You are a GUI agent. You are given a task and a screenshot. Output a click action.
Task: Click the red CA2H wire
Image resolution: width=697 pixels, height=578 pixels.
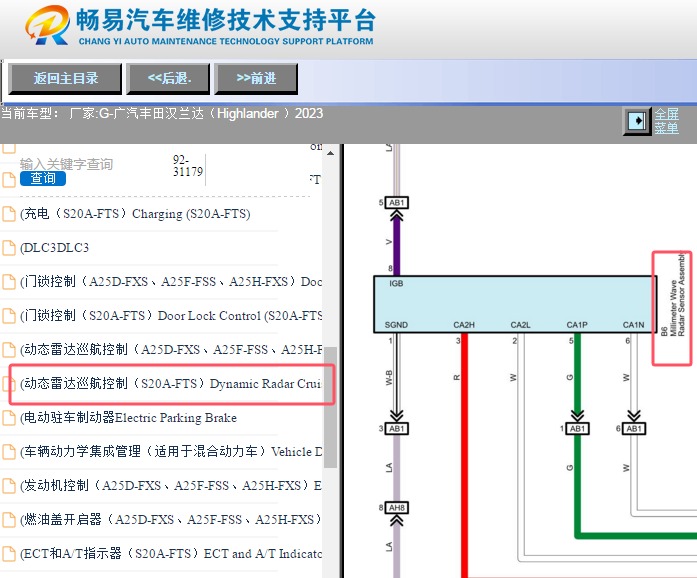[465, 454]
